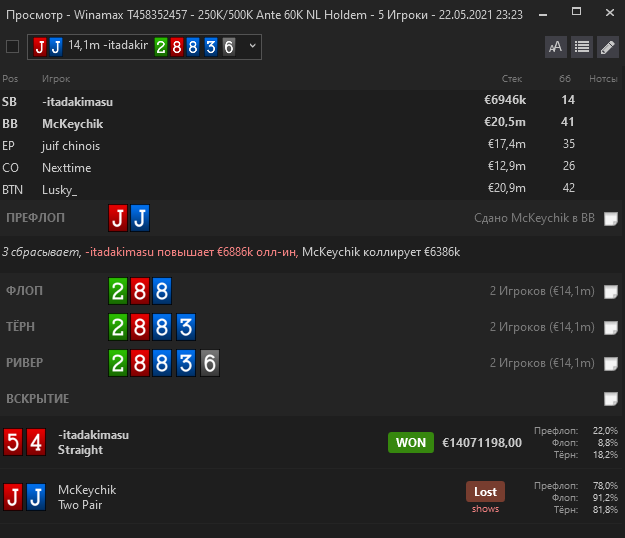625x538 pixels.
Task: Click the red J card in preflop row
Action: pyautogui.click(x=118, y=218)
